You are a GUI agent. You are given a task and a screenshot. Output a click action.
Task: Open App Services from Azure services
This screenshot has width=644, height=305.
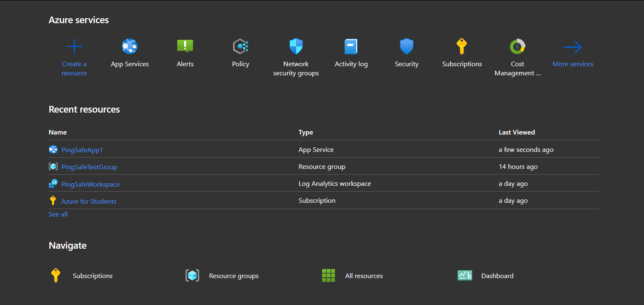(130, 47)
